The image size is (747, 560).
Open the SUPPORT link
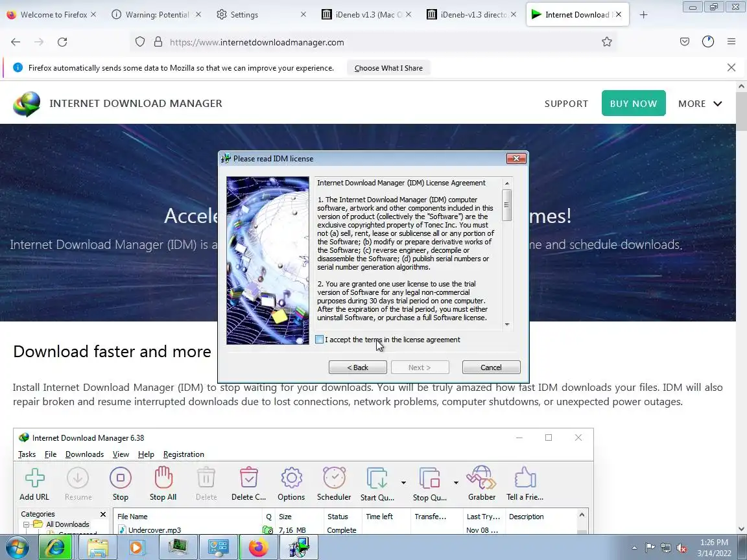(566, 103)
